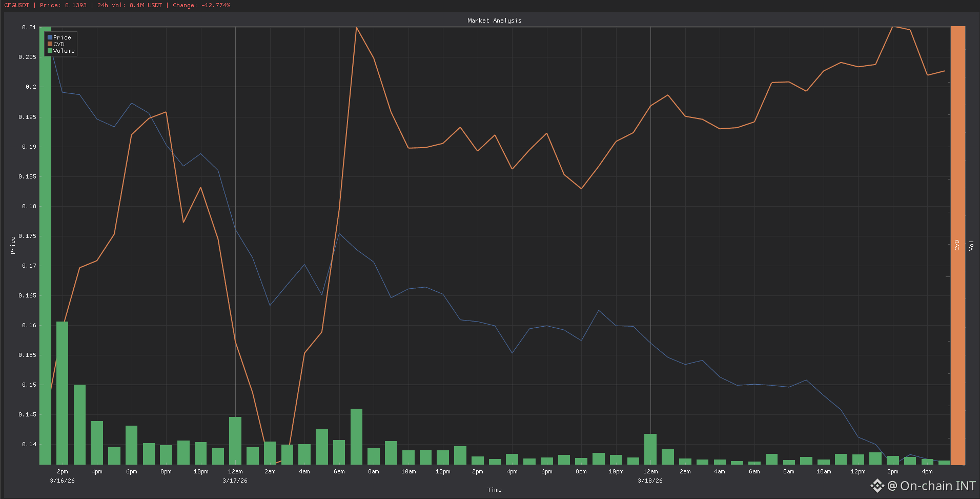Click the 0.205 price axis label
Image resolution: width=980 pixels, height=499 pixels.
coord(28,57)
